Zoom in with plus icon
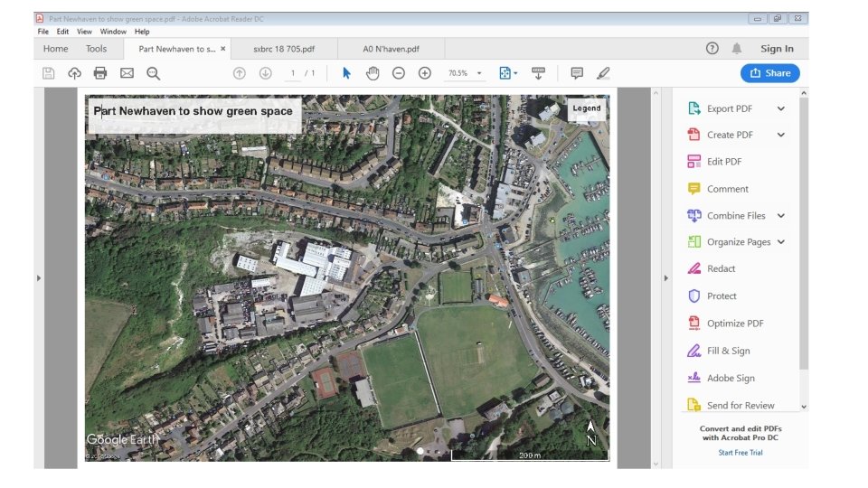Viewport: 868px width, 488px height. 425,73
